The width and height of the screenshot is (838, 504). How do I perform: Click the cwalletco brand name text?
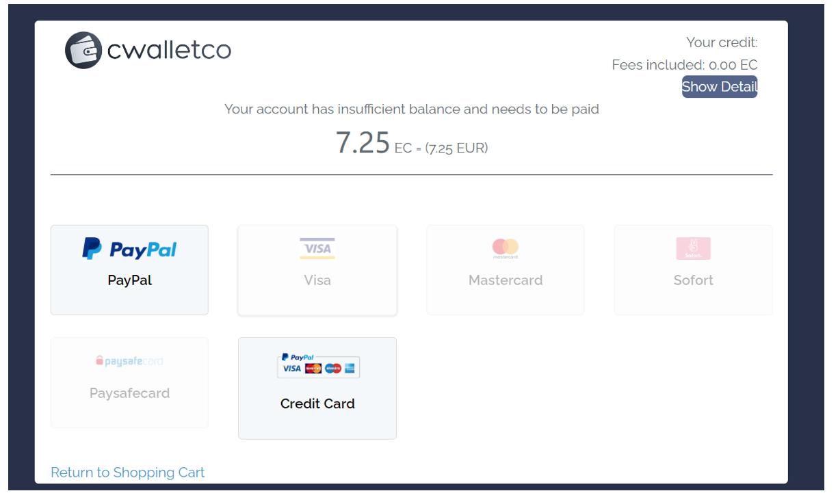(169, 50)
